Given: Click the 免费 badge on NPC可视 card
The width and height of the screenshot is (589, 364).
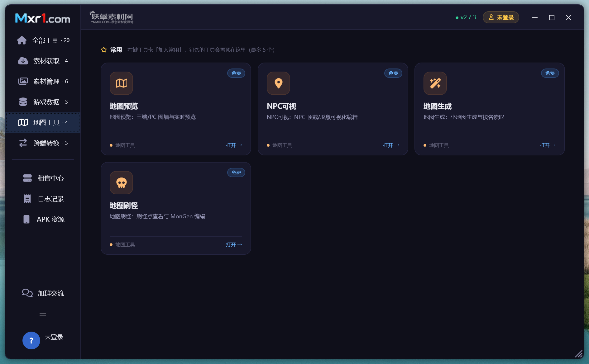Looking at the screenshot, I should coord(393,73).
